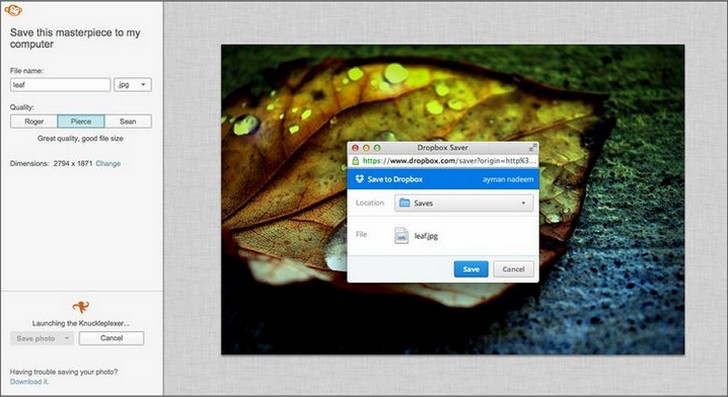Image resolution: width=728 pixels, height=397 pixels.
Task: Click into the File name field containing leaf
Action: click(x=60, y=85)
